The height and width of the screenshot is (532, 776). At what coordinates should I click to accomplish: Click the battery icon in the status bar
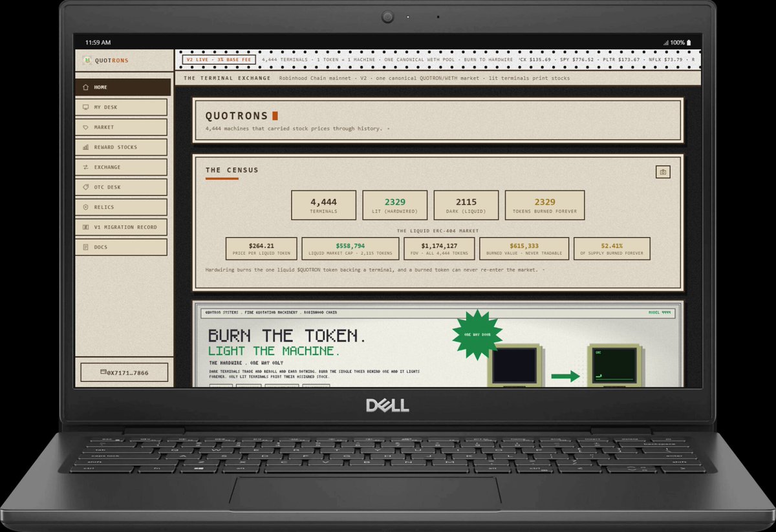tap(689, 42)
